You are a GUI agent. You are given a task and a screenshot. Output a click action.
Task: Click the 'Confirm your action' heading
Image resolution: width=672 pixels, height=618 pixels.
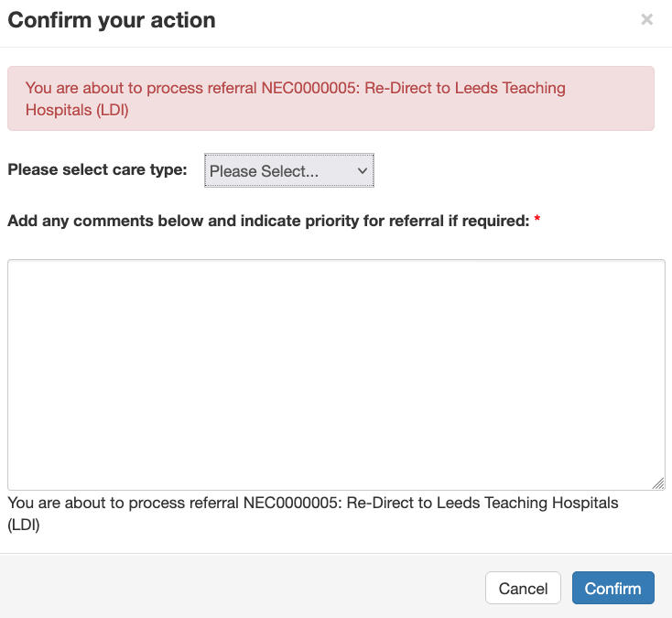(112, 19)
